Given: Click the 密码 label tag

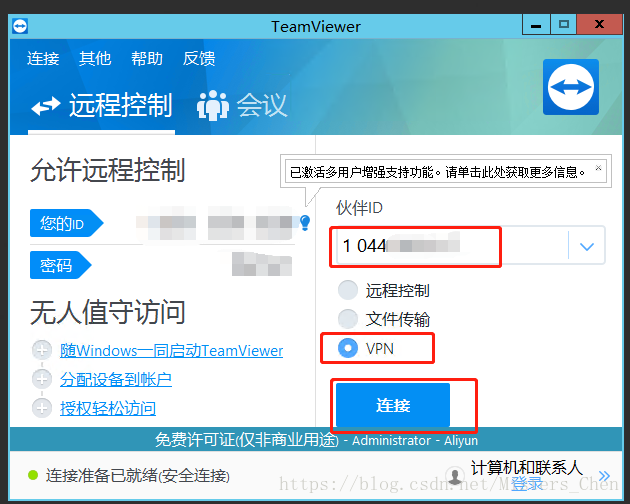Looking at the screenshot, I should [x=61, y=265].
